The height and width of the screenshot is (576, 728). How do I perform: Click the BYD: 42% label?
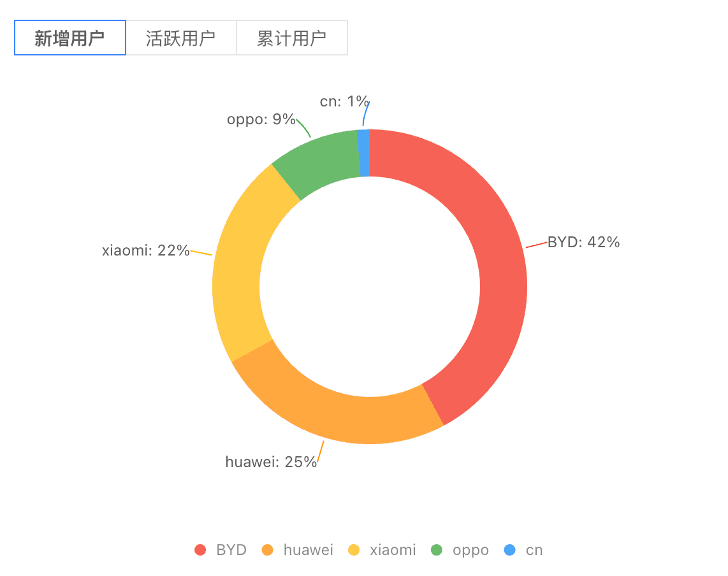[584, 242]
